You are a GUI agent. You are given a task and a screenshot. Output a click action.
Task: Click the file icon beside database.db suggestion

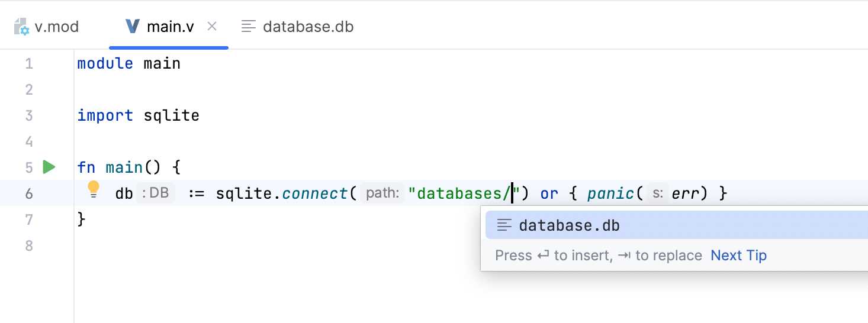point(504,225)
